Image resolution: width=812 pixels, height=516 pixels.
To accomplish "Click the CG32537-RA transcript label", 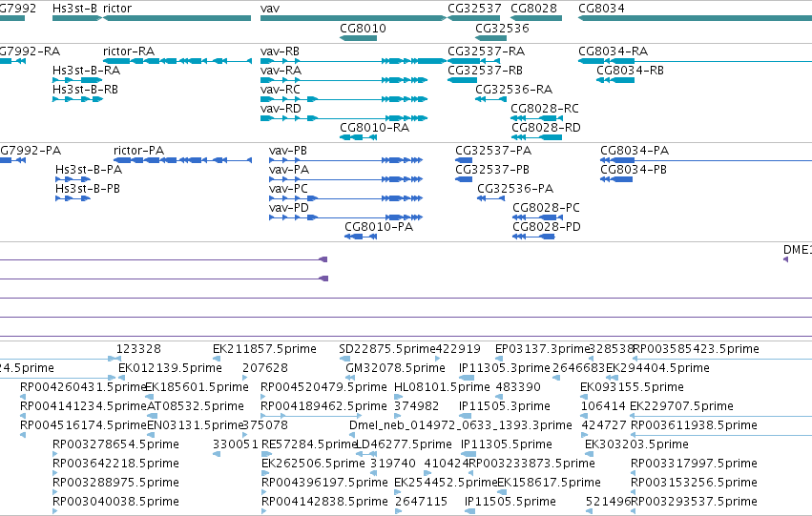I will tap(487, 52).
